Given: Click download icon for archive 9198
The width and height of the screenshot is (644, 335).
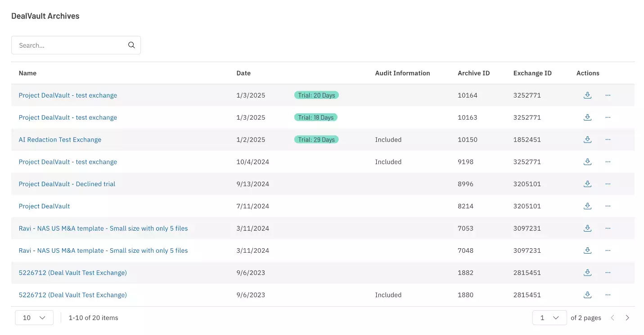Looking at the screenshot, I should click(587, 161).
